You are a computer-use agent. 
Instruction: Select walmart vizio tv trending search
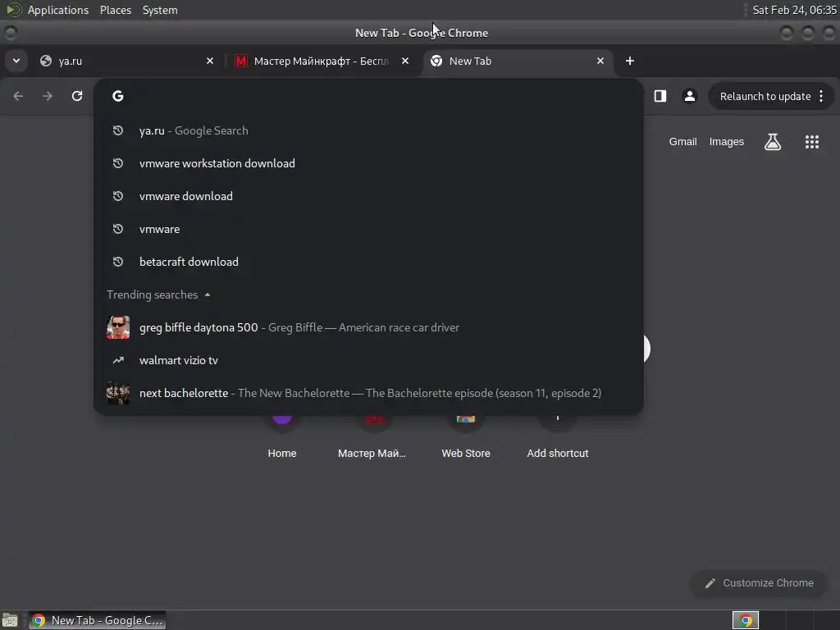(x=368, y=361)
